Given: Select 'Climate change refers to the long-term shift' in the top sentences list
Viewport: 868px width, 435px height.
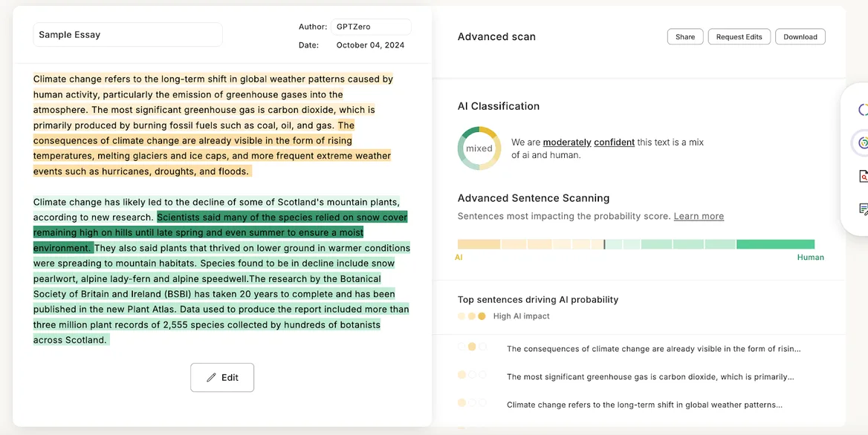Looking at the screenshot, I should tap(644, 405).
